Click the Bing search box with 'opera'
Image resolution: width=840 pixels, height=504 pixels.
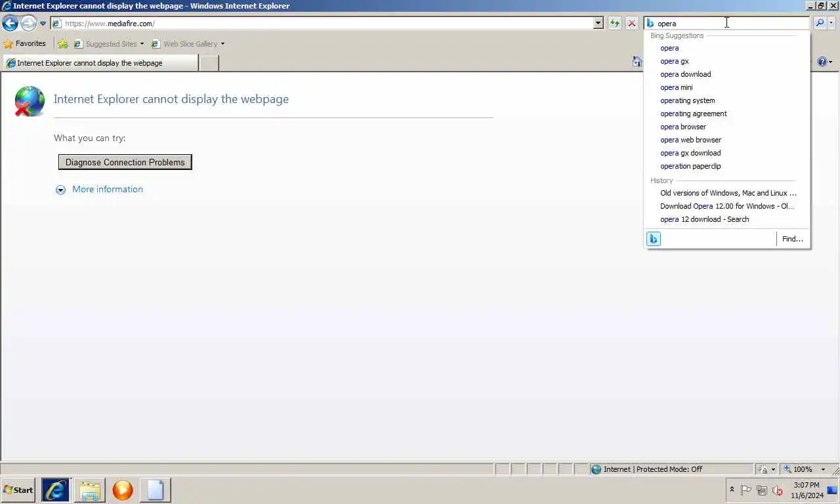pyautogui.click(x=727, y=23)
